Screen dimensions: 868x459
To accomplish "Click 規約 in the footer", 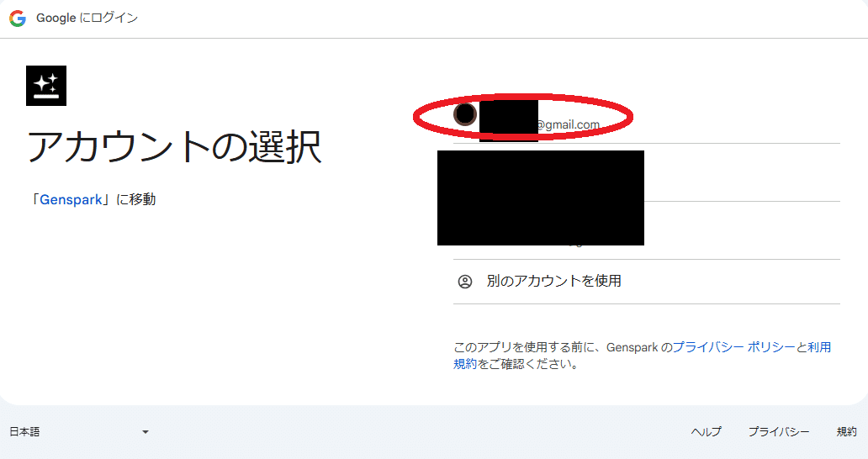I will coord(846,432).
